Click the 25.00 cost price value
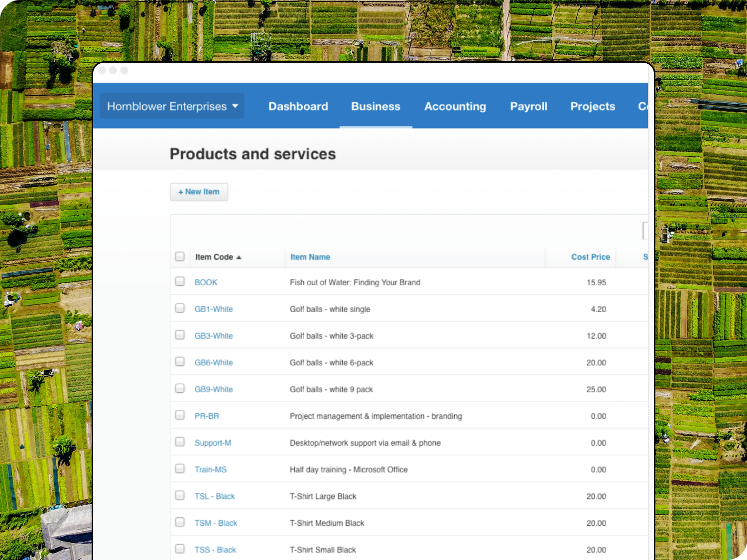 [x=596, y=389]
